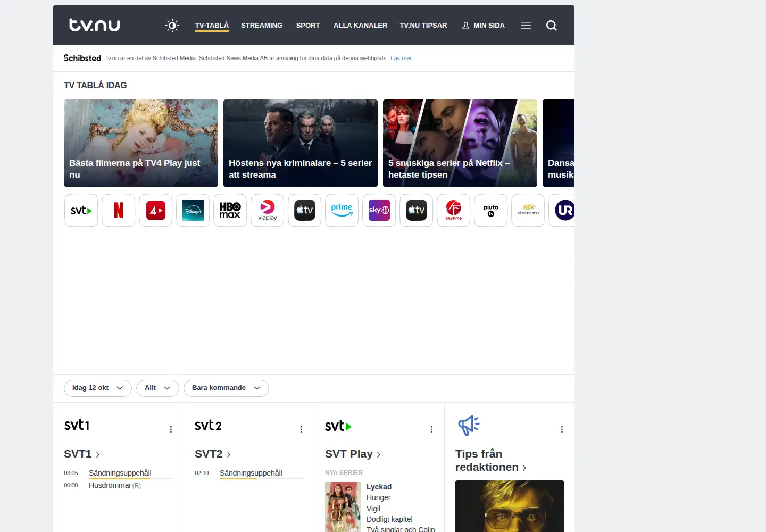The image size is (766, 532).
Task: Open the three-dot menu for SVT1
Action: point(171,429)
